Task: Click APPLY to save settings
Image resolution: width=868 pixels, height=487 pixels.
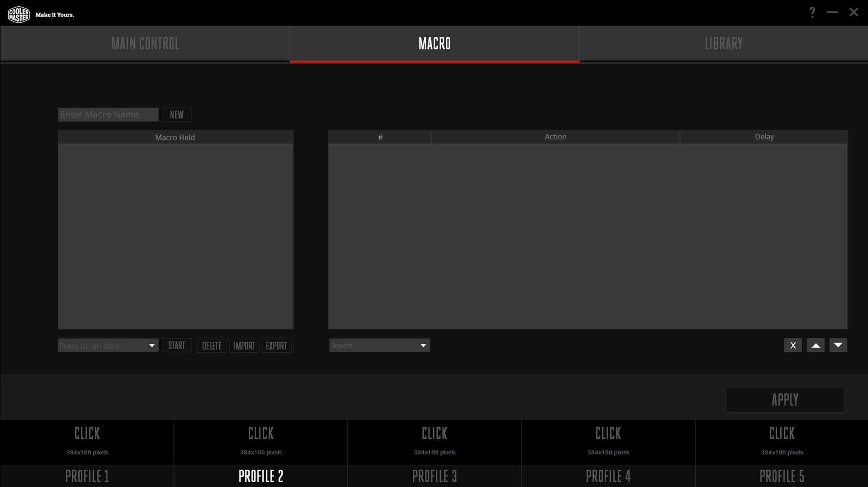Action: click(x=785, y=400)
